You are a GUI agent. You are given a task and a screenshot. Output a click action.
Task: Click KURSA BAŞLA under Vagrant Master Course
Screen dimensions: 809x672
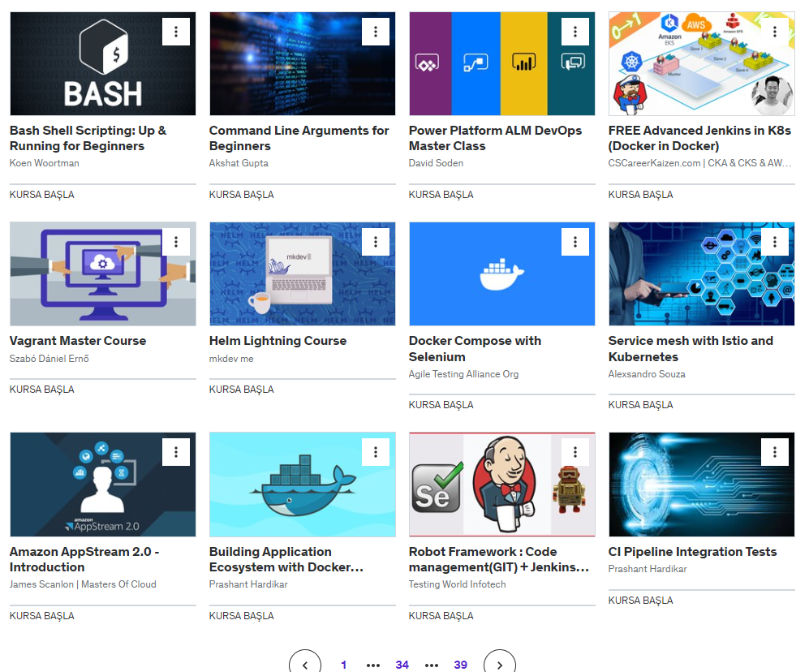point(42,390)
